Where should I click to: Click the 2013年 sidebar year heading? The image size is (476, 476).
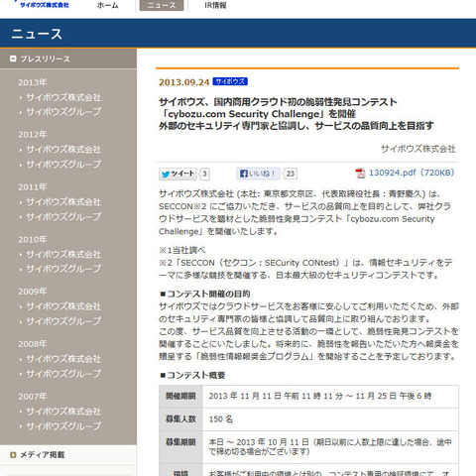pyautogui.click(x=33, y=82)
